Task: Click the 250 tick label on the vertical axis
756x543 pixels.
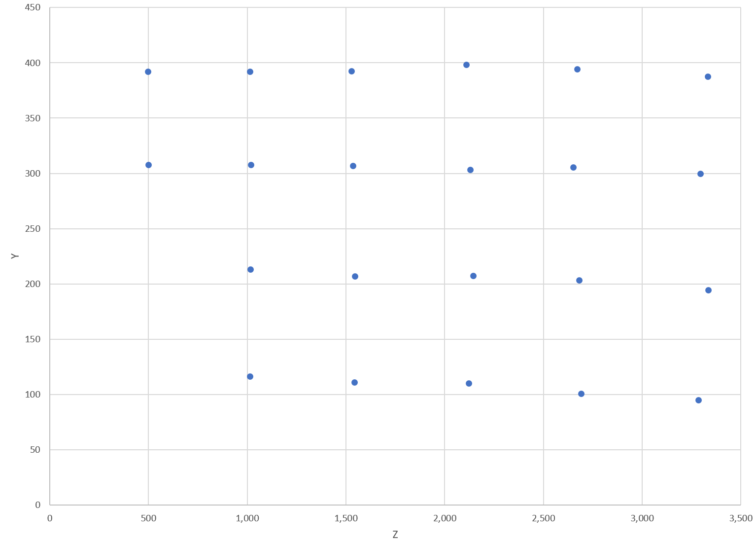Action: 34,229
